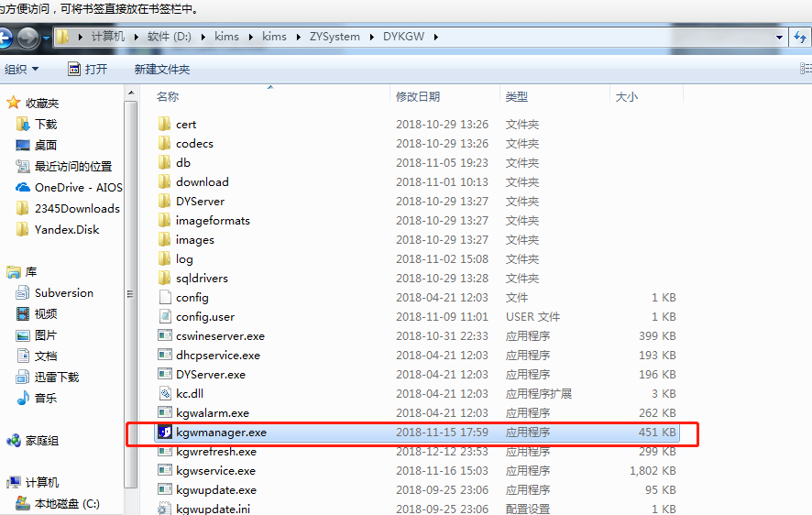Image resolution: width=812 pixels, height=515 pixels.
Task: Select kgwupdate.exe in the file list
Action: (x=216, y=489)
